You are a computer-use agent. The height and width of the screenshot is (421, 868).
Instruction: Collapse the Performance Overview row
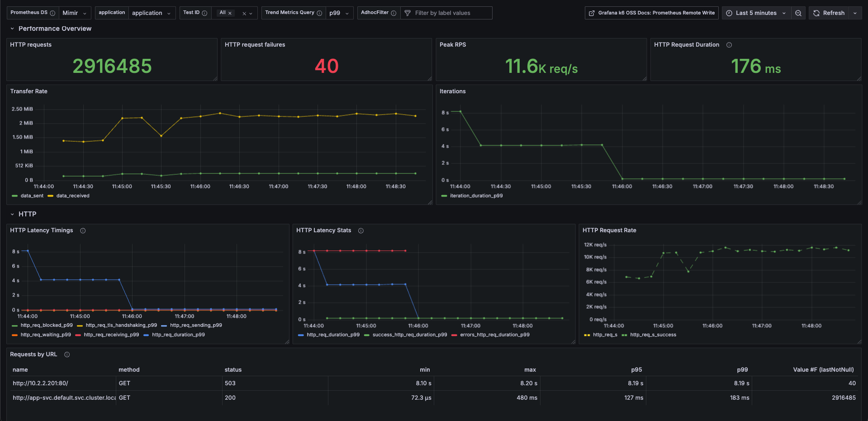[12, 29]
